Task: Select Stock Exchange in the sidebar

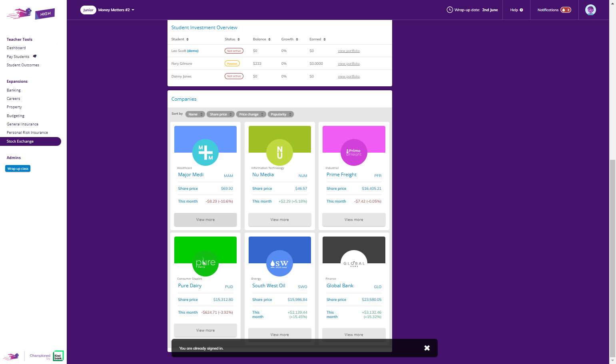Action: (30, 141)
